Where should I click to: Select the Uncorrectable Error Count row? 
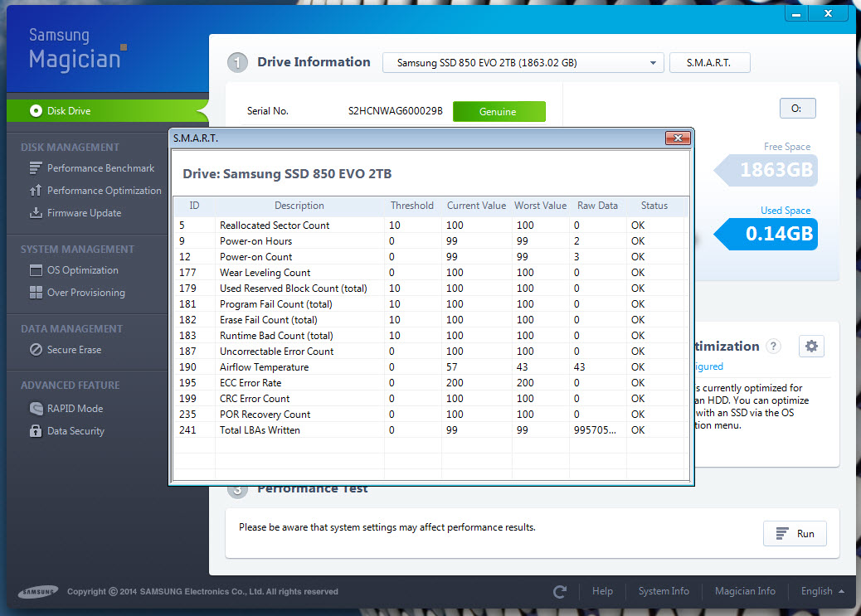pos(430,352)
